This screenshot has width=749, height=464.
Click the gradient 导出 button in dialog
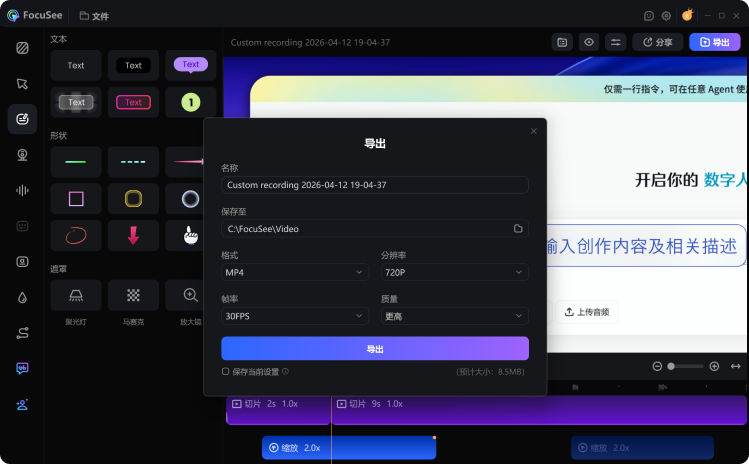[x=375, y=348]
